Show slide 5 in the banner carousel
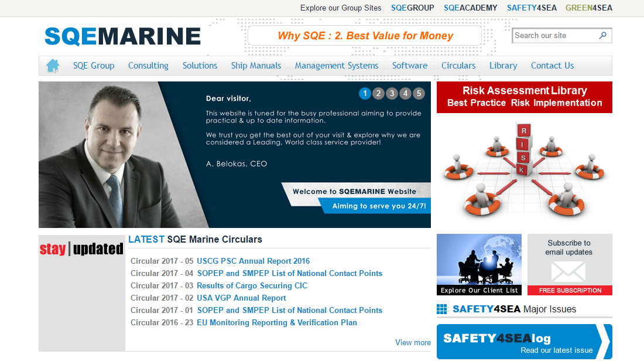 [419, 93]
